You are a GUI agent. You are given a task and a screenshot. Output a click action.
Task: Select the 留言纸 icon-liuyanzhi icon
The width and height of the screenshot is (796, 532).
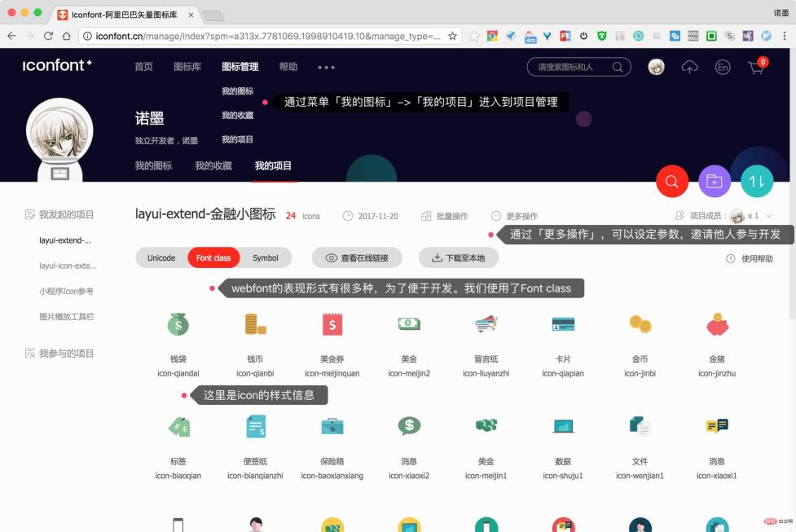coord(486,324)
